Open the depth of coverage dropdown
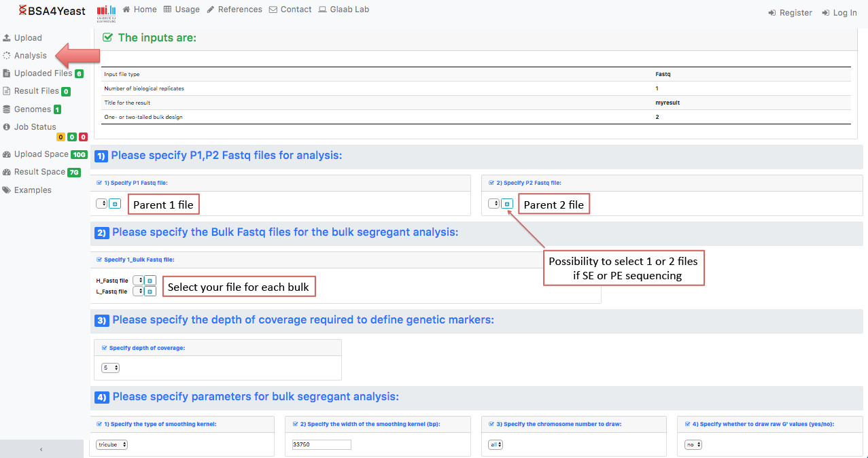This screenshot has width=868, height=458. tap(110, 368)
